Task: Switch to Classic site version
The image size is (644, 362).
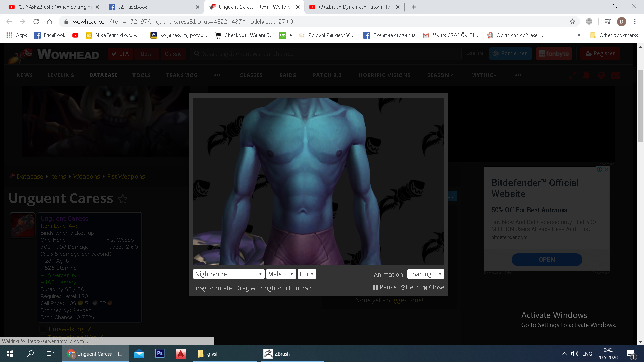Action: tap(173, 54)
